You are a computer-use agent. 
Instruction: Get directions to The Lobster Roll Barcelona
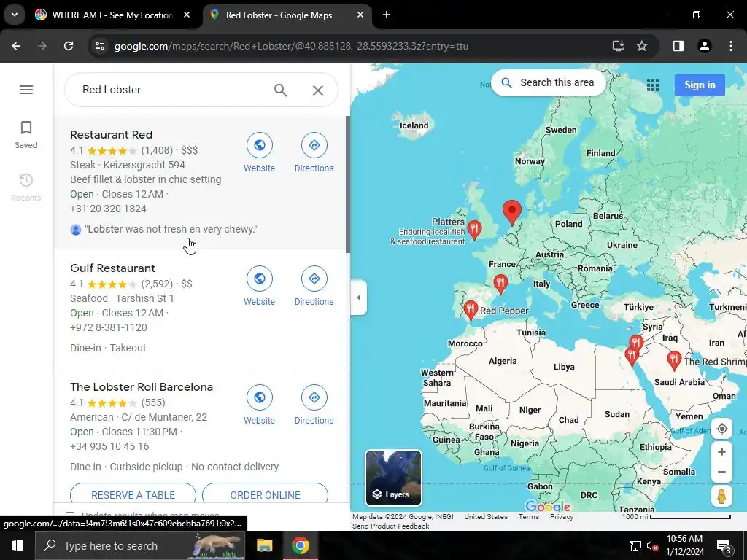(314, 405)
